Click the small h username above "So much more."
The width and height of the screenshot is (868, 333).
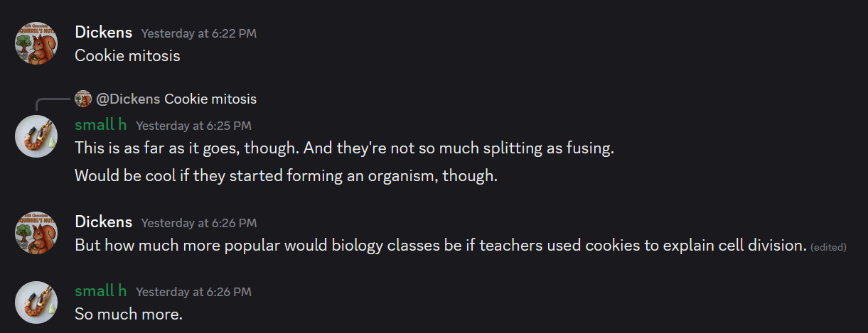tap(100, 290)
